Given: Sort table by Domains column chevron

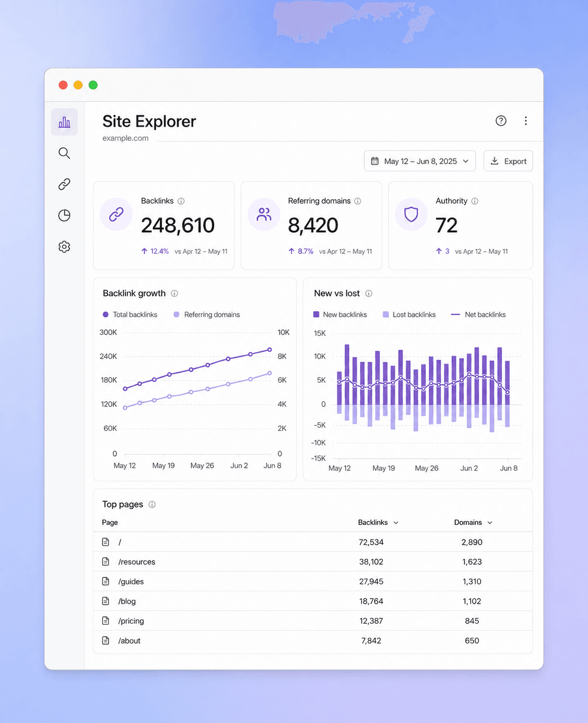Looking at the screenshot, I should tap(490, 523).
